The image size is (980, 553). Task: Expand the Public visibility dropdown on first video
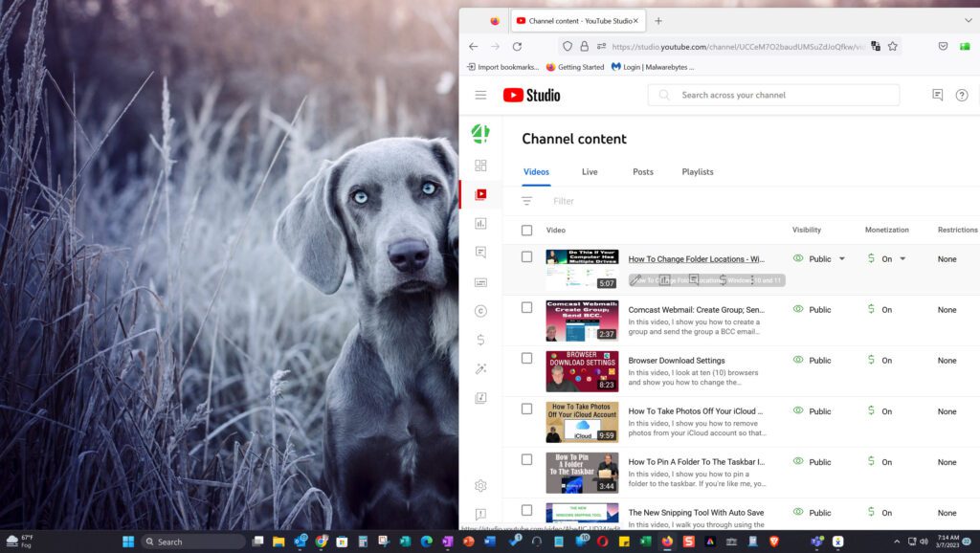842,258
